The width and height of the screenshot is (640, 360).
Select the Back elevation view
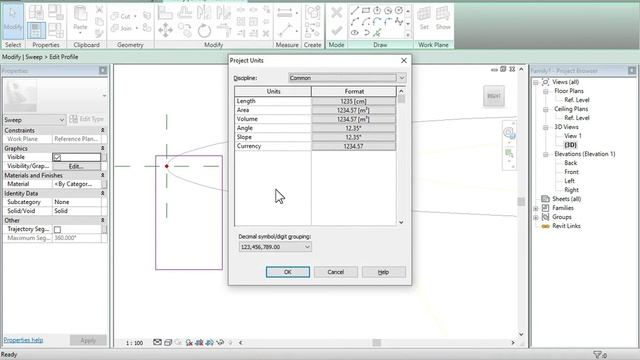pyautogui.click(x=571, y=163)
